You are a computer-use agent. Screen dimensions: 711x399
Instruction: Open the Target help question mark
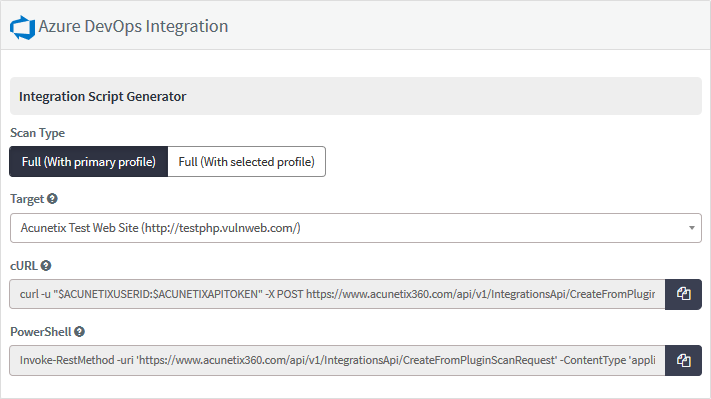pyautogui.click(x=52, y=199)
